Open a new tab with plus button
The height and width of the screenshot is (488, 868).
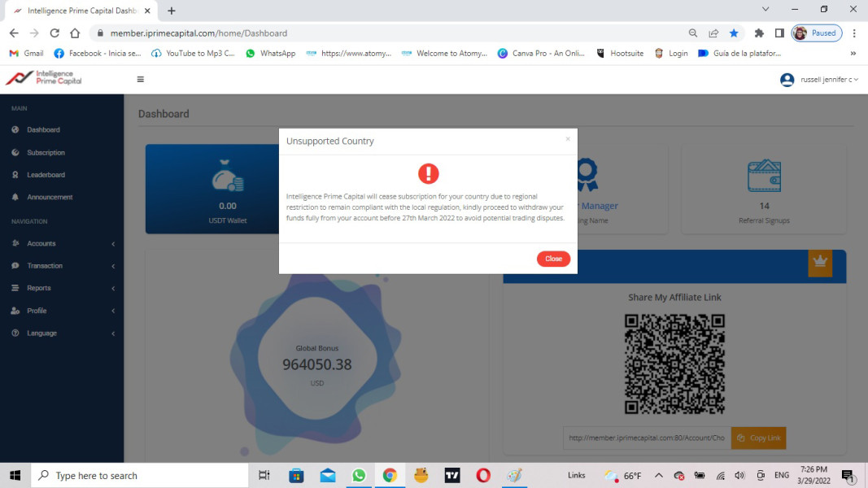click(171, 11)
